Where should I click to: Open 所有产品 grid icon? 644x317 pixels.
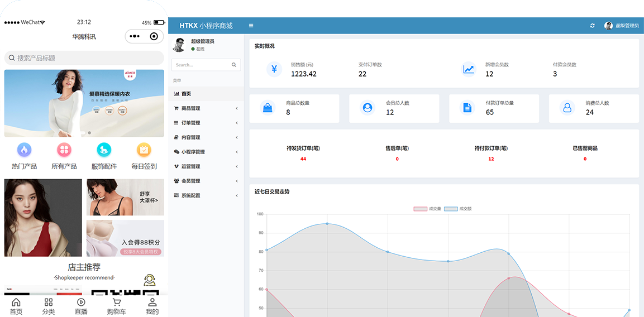[64, 150]
